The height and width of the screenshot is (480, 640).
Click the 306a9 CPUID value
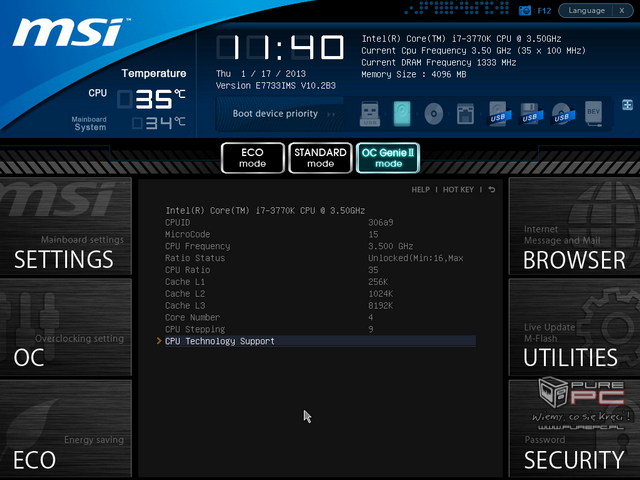(381, 222)
